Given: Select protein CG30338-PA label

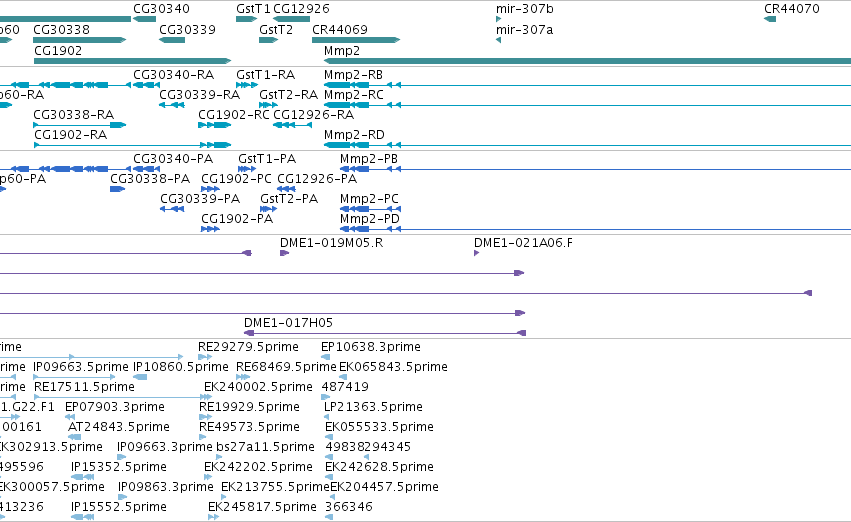Looking at the screenshot, I should pyautogui.click(x=150, y=179).
